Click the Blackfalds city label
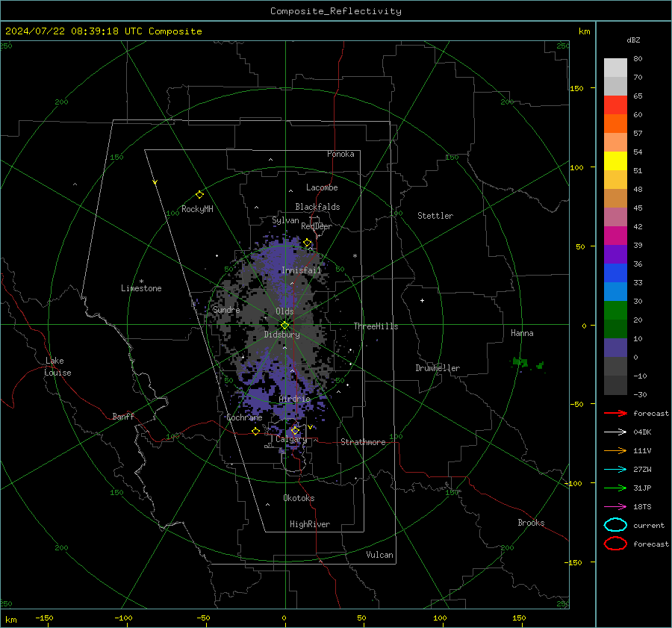This screenshot has width=672, height=628. (x=317, y=207)
